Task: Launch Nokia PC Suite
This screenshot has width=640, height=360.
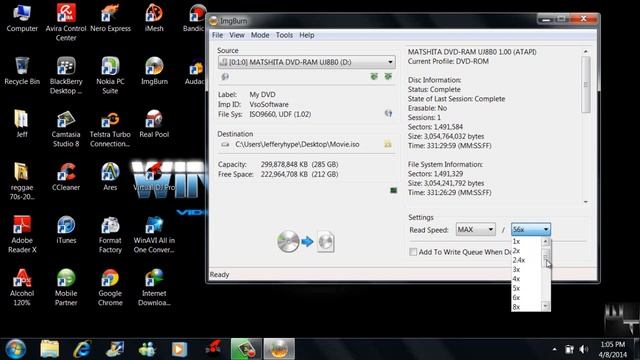Action: [110, 76]
